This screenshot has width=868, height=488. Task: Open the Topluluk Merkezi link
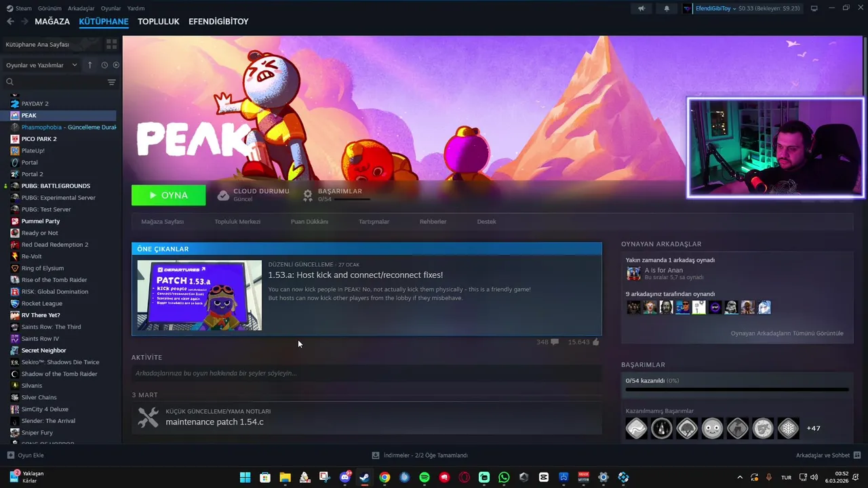coord(237,222)
